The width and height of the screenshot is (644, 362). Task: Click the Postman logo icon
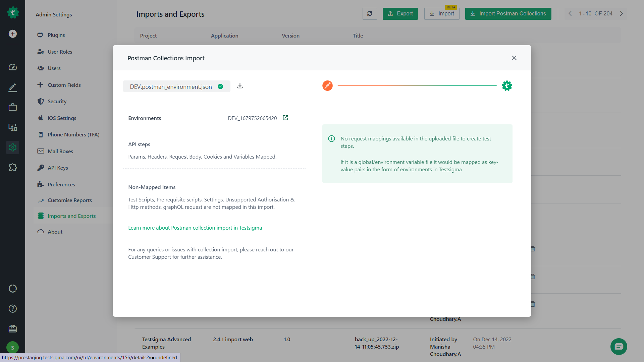327,86
